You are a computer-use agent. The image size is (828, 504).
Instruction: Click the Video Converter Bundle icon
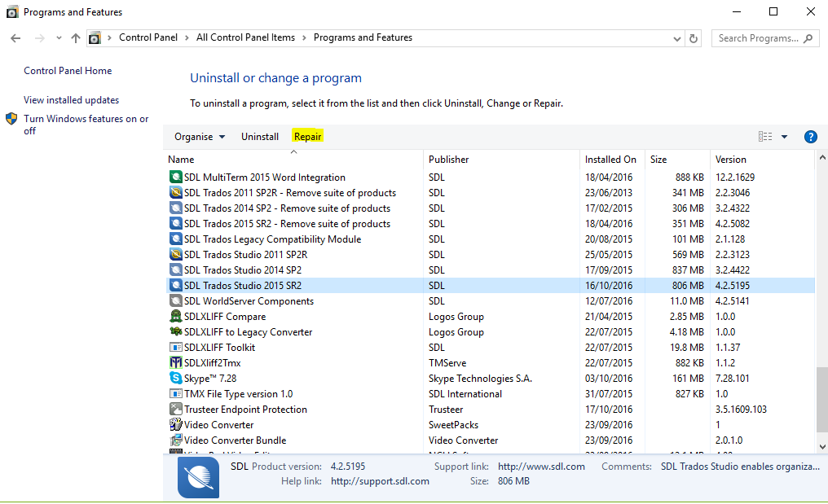(176, 440)
